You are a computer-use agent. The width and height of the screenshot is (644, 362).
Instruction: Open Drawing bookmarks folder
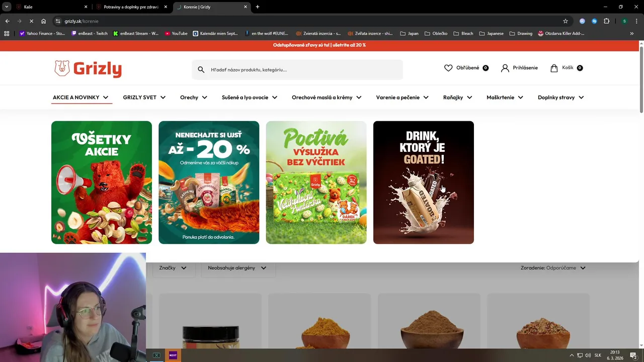click(x=521, y=33)
